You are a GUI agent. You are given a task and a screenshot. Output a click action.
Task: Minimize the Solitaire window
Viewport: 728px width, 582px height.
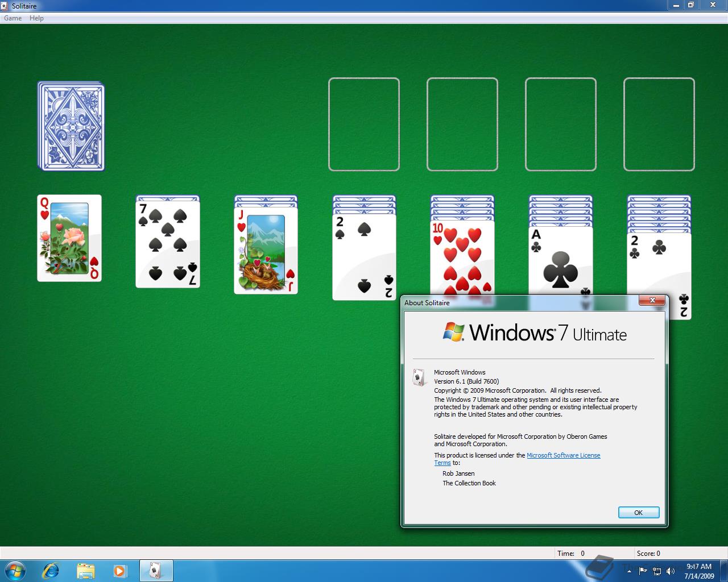[x=675, y=5]
